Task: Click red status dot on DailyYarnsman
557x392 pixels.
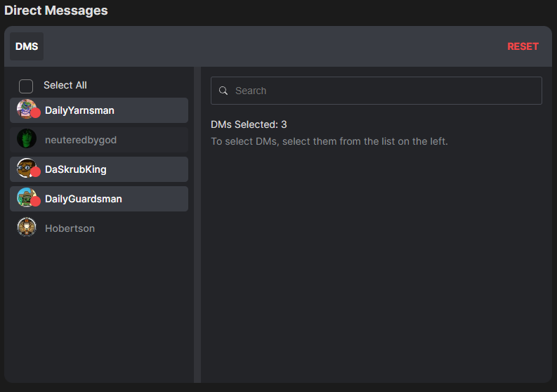Action: 35,113
